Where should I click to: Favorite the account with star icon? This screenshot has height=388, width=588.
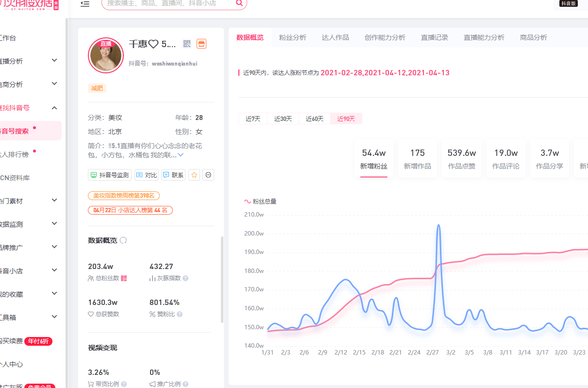click(x=194, y=175)
